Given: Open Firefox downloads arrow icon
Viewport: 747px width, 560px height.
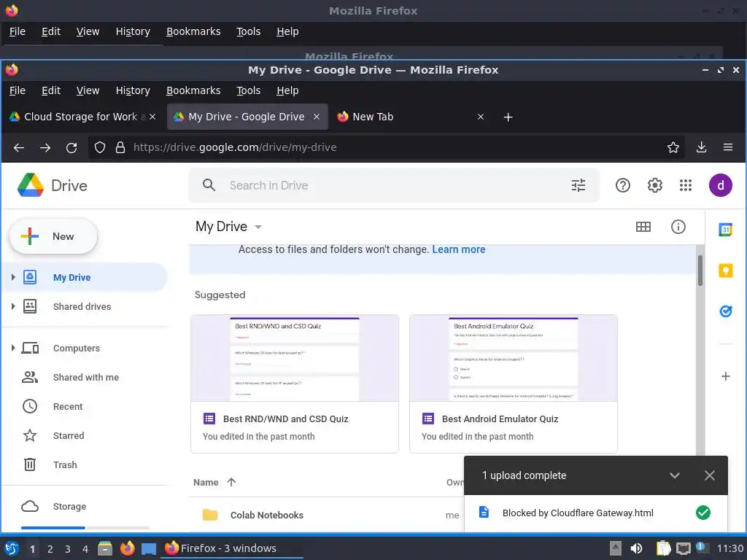Looking at the screenshot, I should (x=701, y=147).
